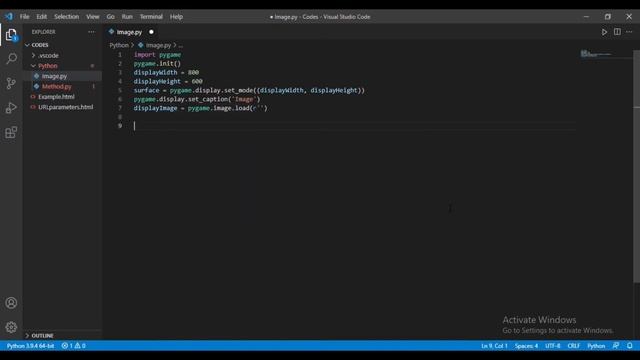Open the Terminal menu
The width and height of the screenshot is (640, 360).
pyautogui.click(x=151, y=17)
